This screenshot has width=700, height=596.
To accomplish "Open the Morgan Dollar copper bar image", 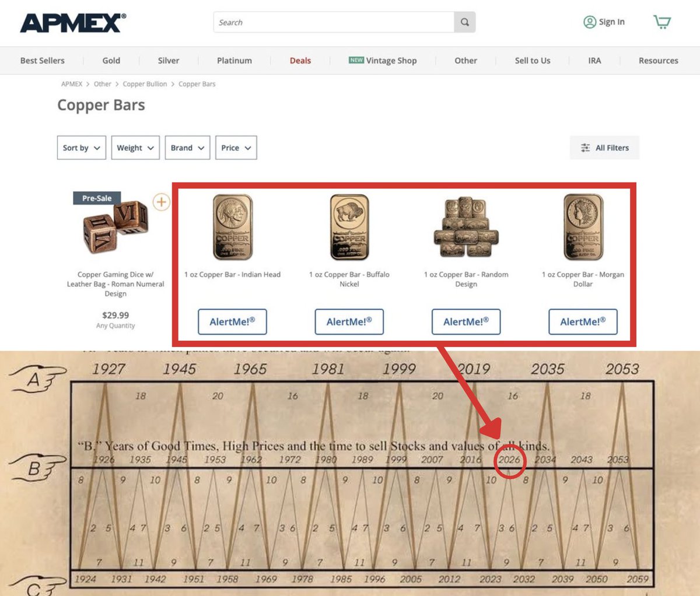I will click(x=583, y=227).
